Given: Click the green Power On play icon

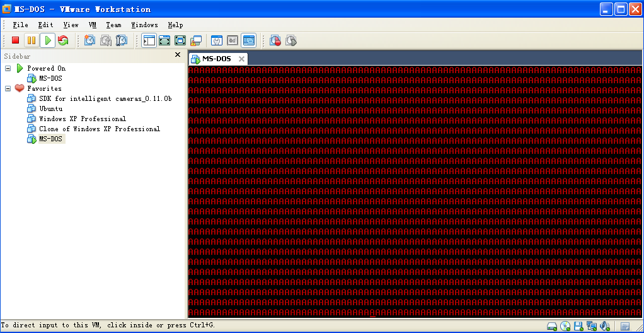Looking at the screenshot, I should [x=48, y=40].
